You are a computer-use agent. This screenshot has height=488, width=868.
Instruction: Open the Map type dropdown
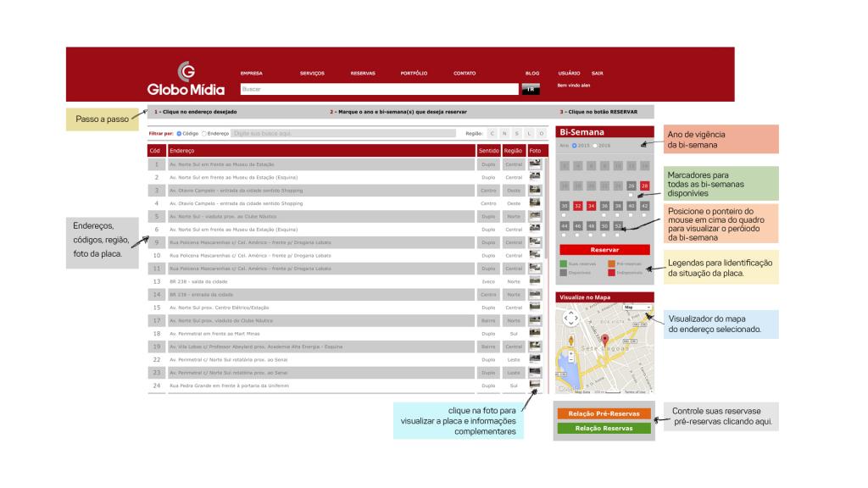637,308
